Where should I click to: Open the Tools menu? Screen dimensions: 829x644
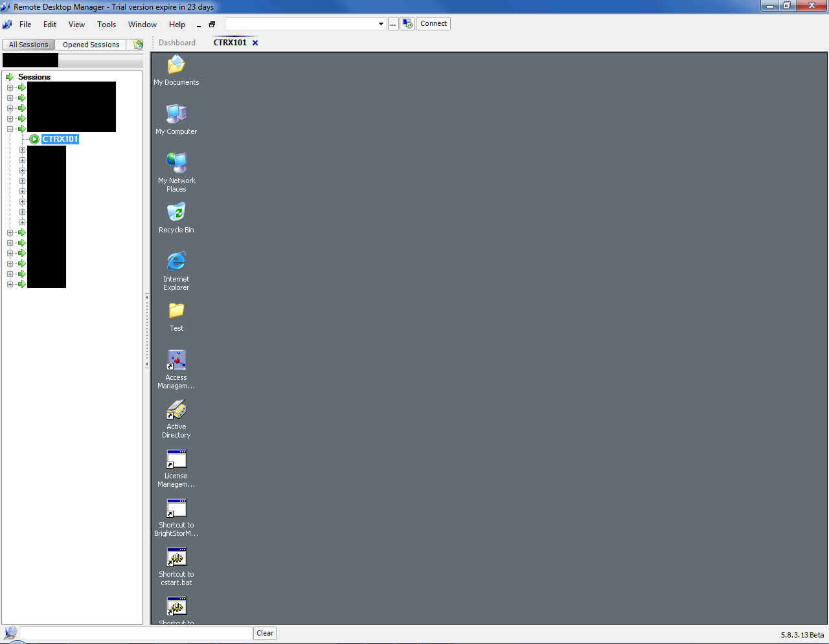coord(106,25)
